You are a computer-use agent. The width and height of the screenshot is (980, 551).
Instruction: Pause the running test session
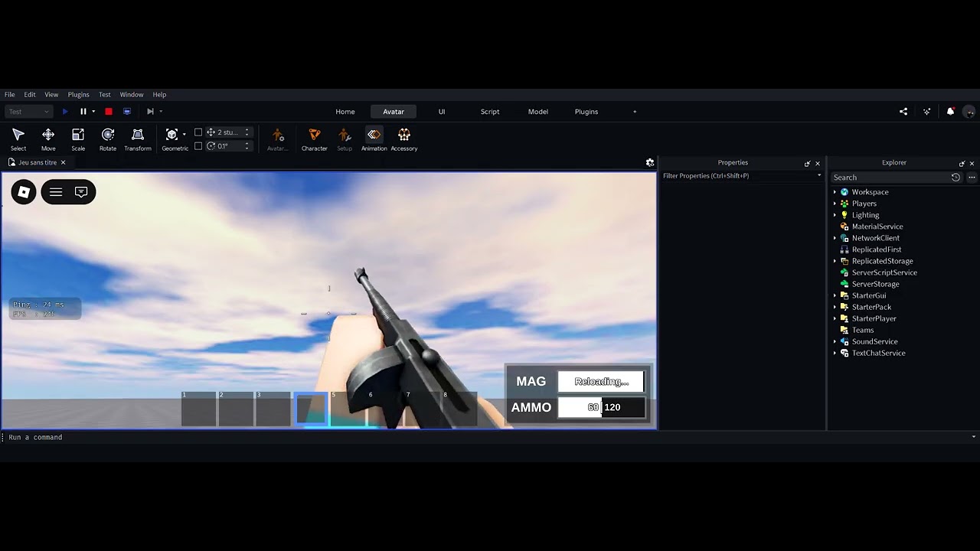tap(83, 112)
